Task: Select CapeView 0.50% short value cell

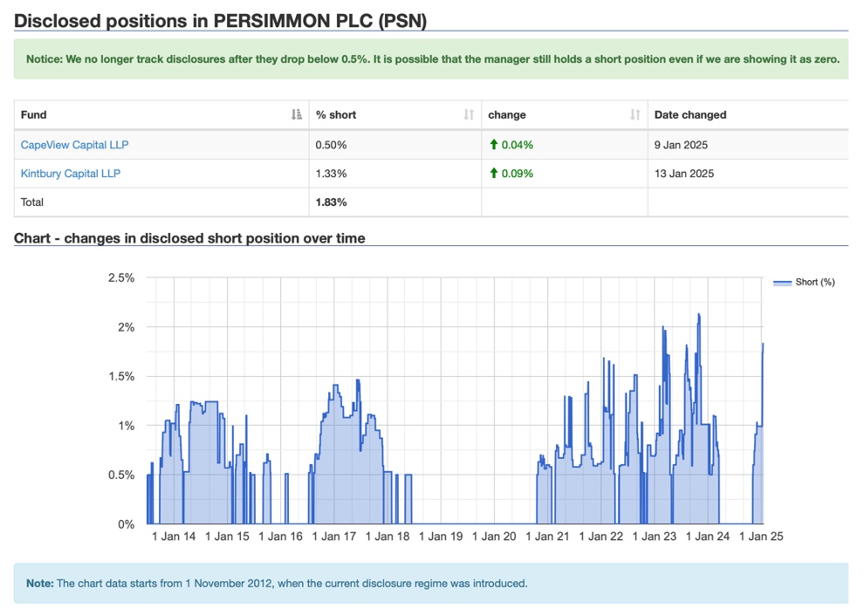Action: pos(395,145)
